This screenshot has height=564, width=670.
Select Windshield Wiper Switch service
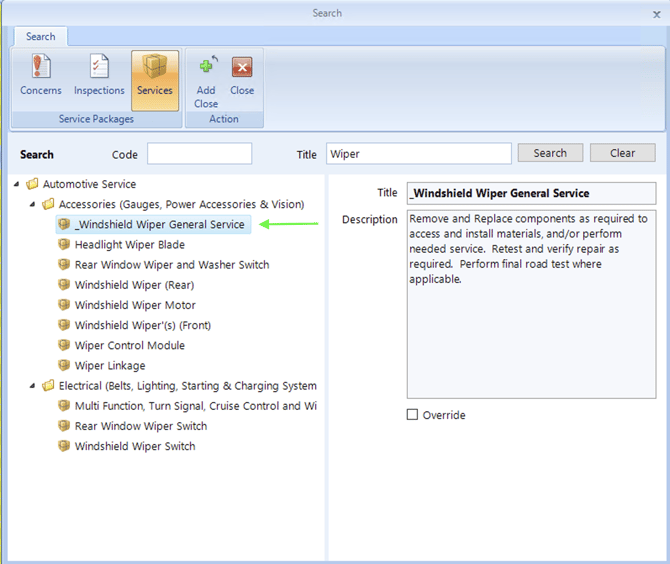coord(135,446)
